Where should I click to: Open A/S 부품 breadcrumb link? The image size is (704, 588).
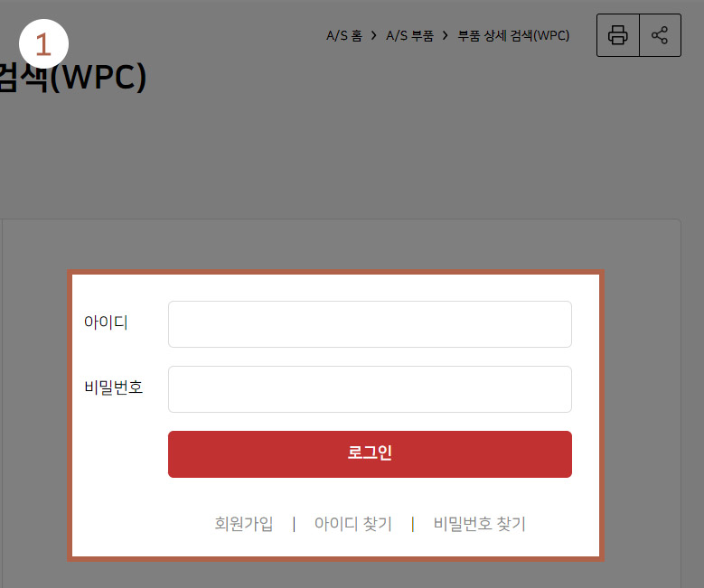409,35
